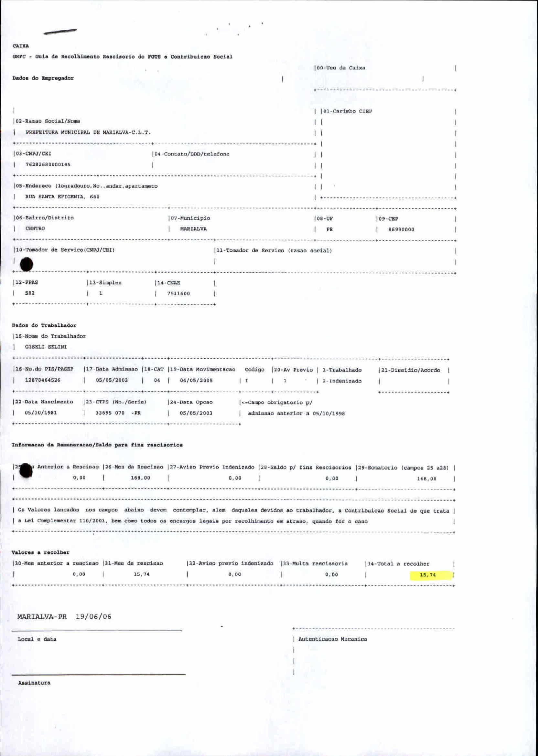Select the GRFC Guia de Recolhimento title line

coord(122,57)
